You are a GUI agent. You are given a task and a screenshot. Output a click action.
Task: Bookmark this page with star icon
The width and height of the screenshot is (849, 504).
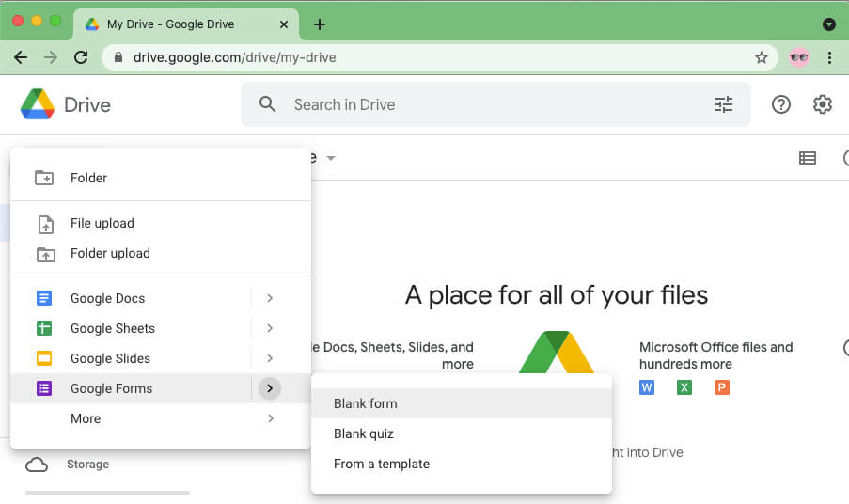762,57
